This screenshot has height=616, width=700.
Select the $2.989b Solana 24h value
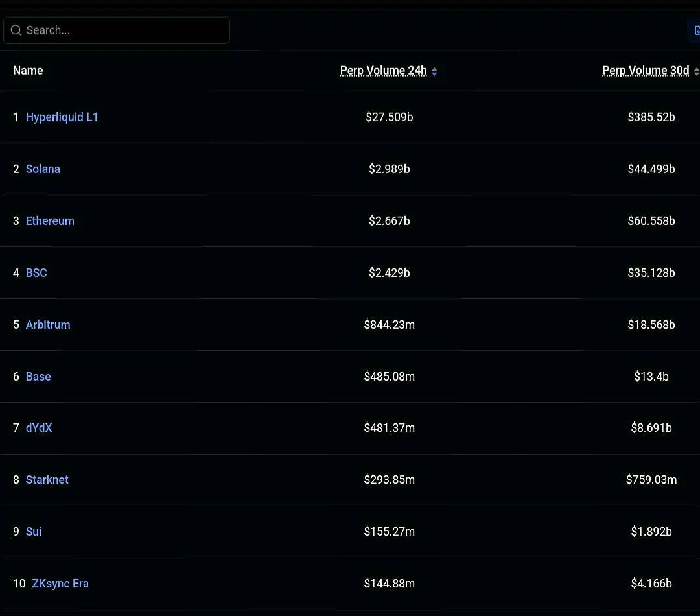click(x=390, y=169)
